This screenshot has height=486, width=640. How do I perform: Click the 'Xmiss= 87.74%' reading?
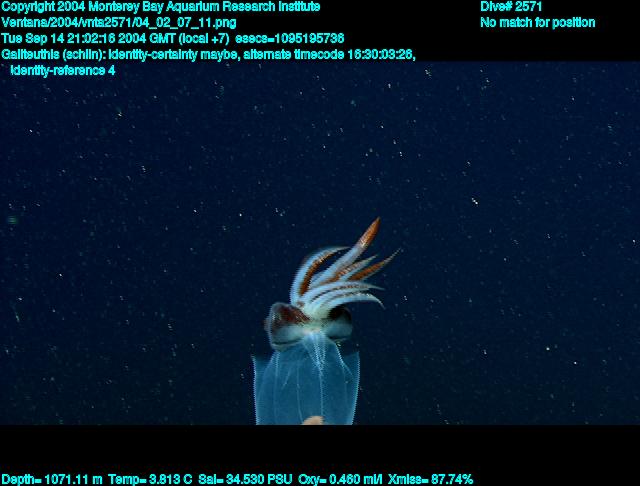430,479
